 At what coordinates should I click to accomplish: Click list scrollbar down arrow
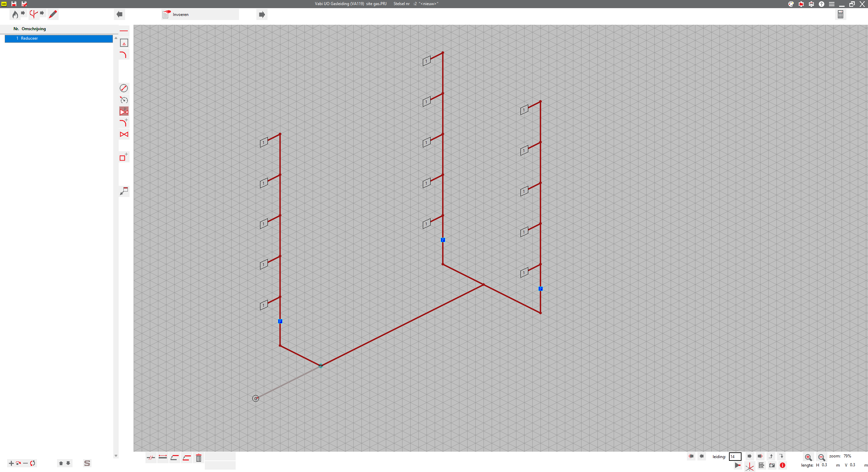tap(116, 456)
